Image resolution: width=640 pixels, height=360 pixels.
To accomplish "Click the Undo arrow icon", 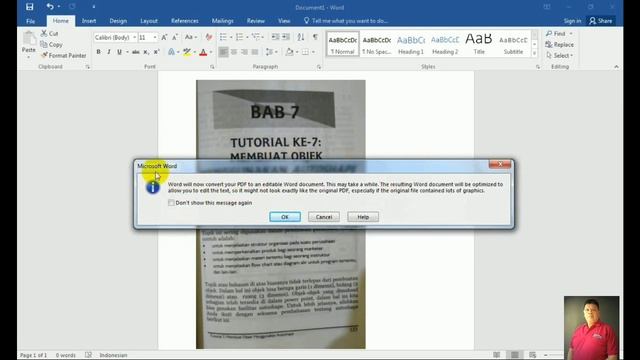I will coord(50,7).
